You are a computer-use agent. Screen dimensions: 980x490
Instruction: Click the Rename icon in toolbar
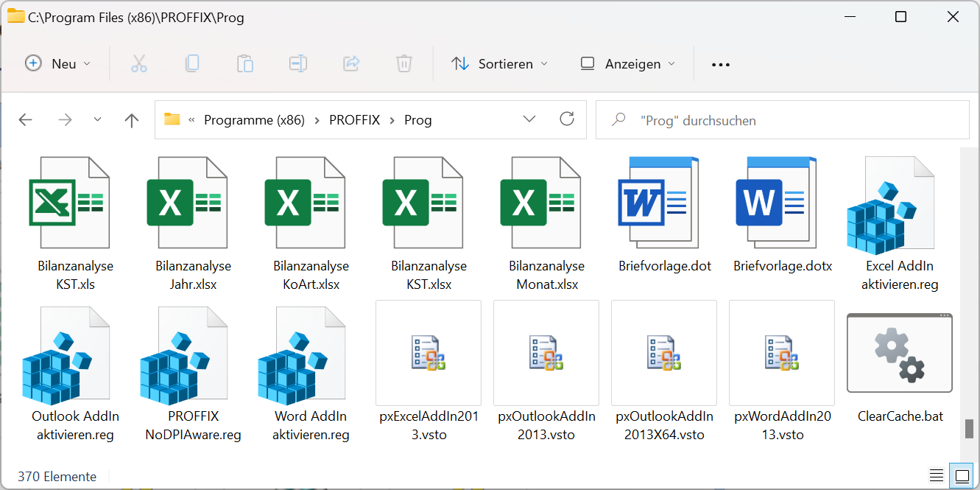click(x=298, y=63)
